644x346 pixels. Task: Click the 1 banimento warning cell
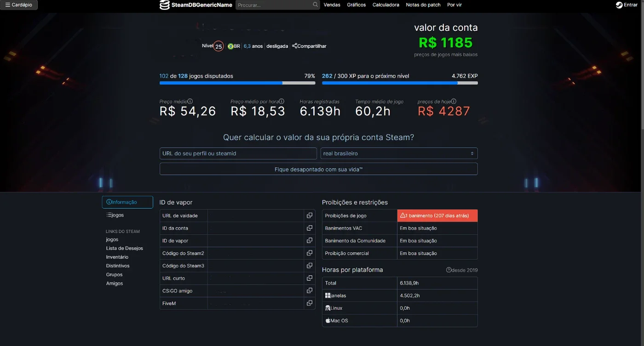[437, 216]
